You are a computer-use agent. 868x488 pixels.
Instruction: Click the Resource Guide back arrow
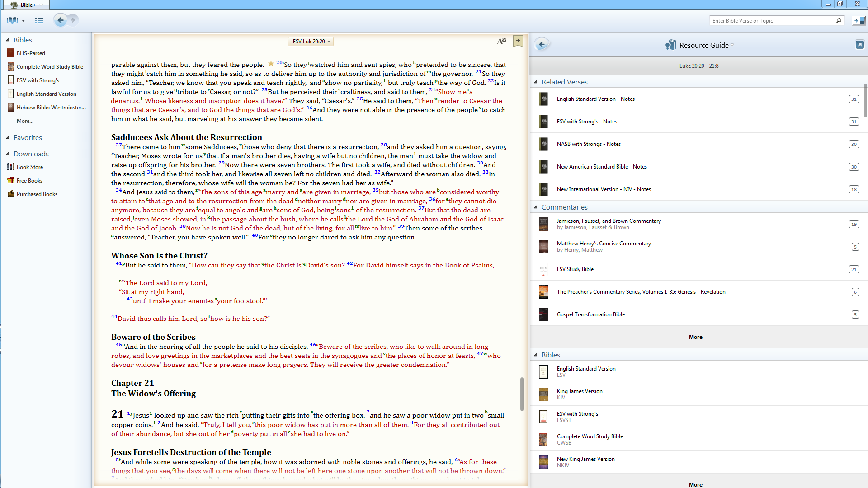(542, 44)
